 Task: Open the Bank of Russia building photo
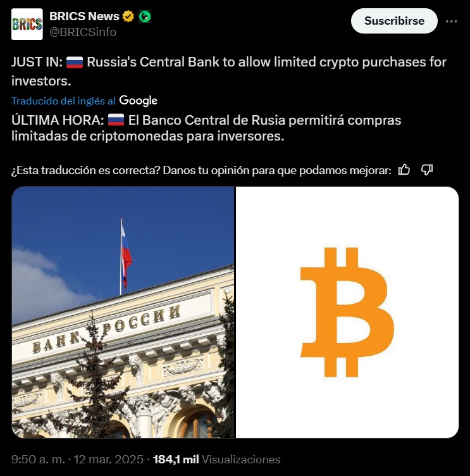click(x=123, y=312)
